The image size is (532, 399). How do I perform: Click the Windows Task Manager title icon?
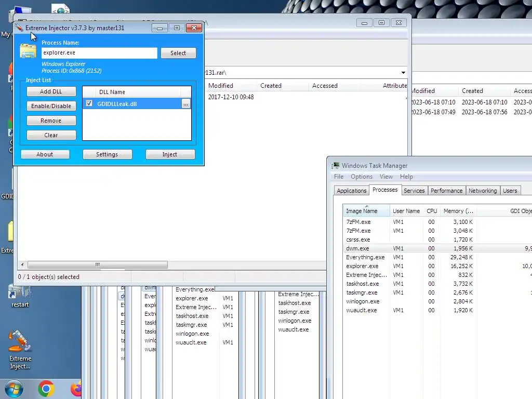(x=336, y=165)
